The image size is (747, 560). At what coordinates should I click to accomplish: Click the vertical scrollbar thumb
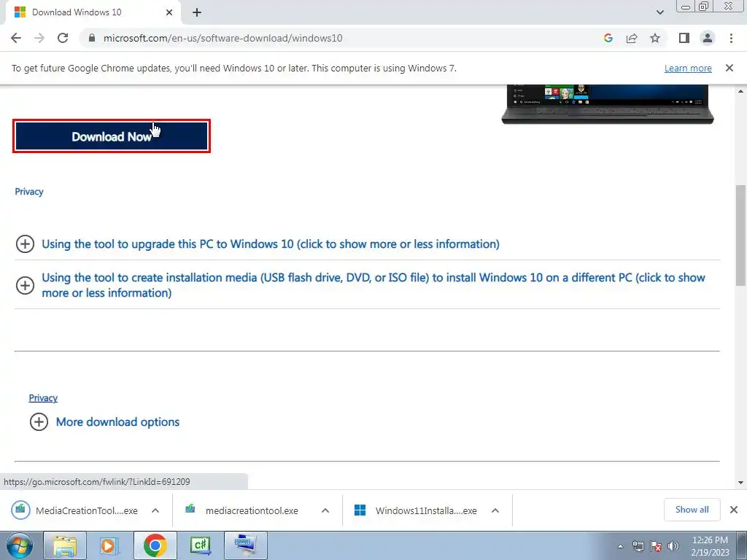pyautogui.click(x=740, y=236)
